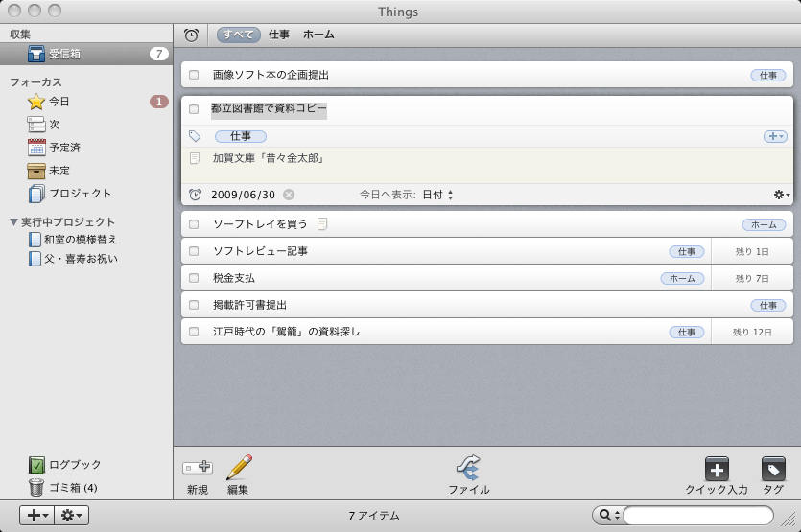
Task: Select the 仕事 filter tab
Action: 279,35
